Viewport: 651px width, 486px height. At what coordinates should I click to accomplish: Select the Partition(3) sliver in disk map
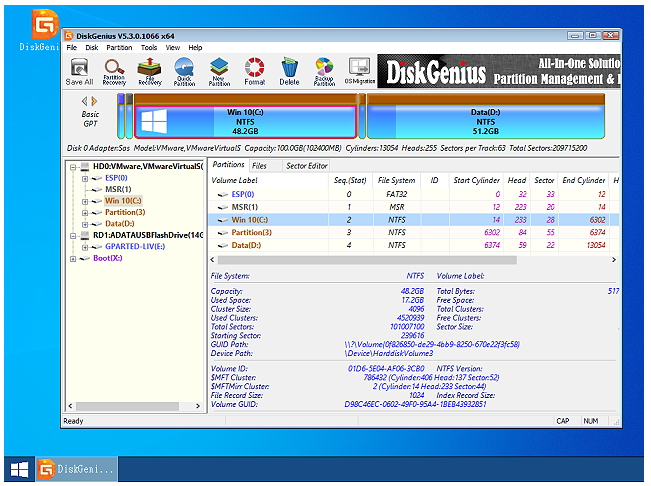pyautogui.click(x=362, y=117)
